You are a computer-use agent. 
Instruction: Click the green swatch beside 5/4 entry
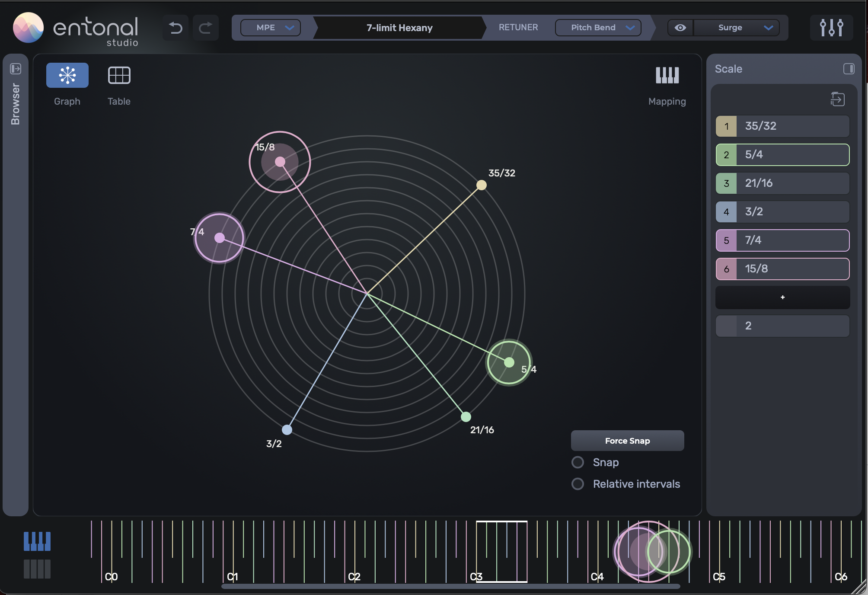pos(726,154)
